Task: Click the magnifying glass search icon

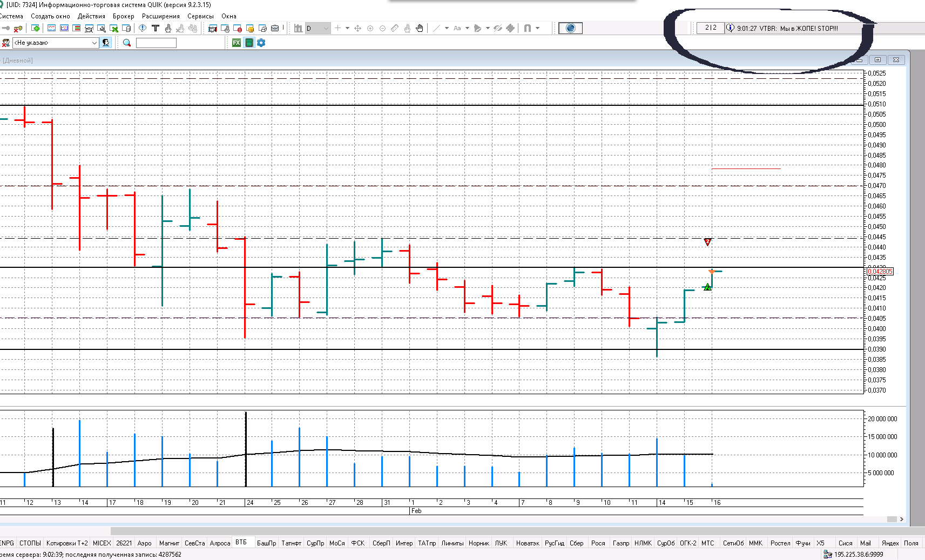Action: tap(127, 43)
